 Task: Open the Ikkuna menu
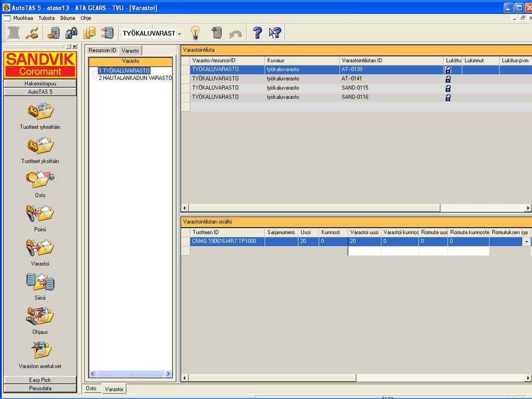pyautogui.click(x=68, y=18)
